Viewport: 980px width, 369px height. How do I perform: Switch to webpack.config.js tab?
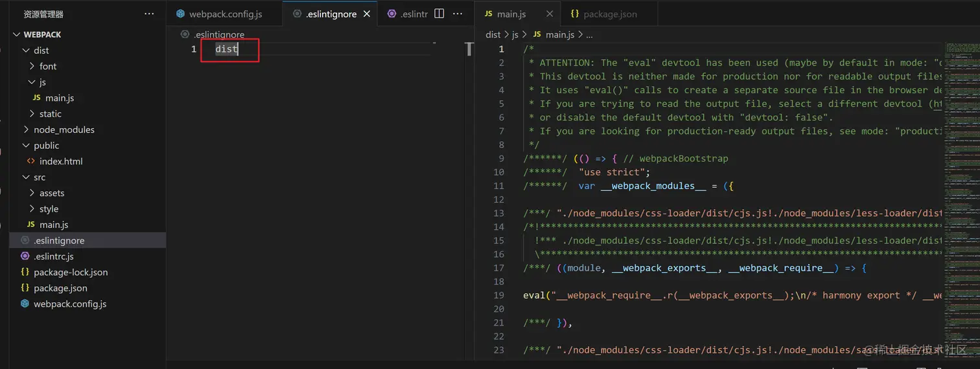click(x=225, y=14)
